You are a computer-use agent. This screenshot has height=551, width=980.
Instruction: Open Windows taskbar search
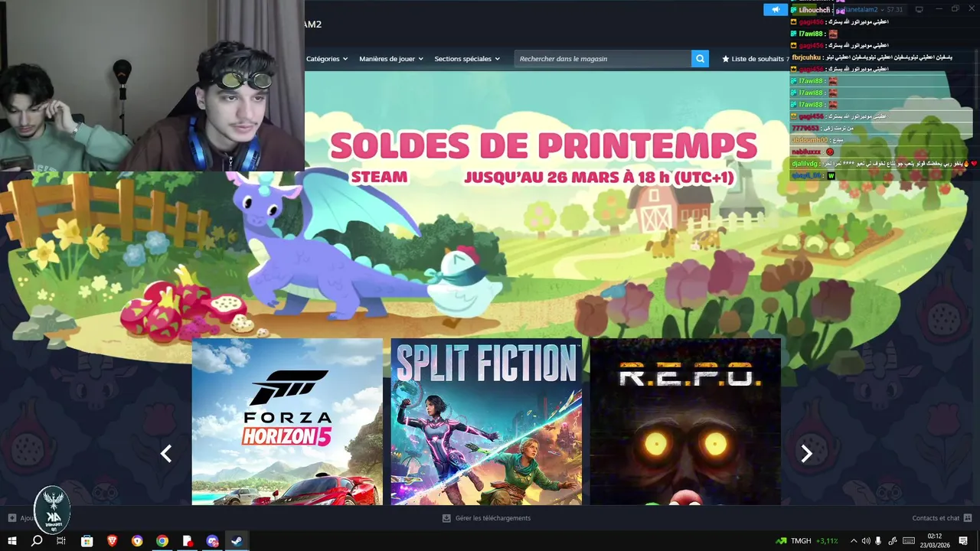[x=37, y=541]
